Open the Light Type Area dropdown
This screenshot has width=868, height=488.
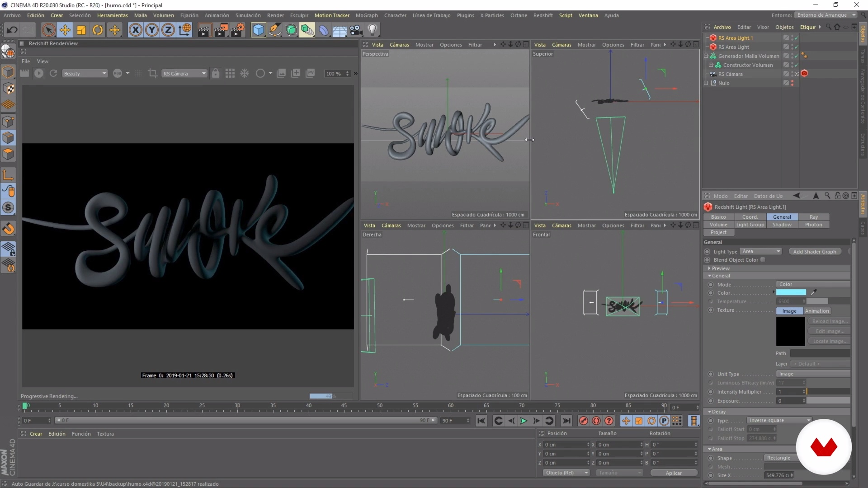click(x=761, y=252)
